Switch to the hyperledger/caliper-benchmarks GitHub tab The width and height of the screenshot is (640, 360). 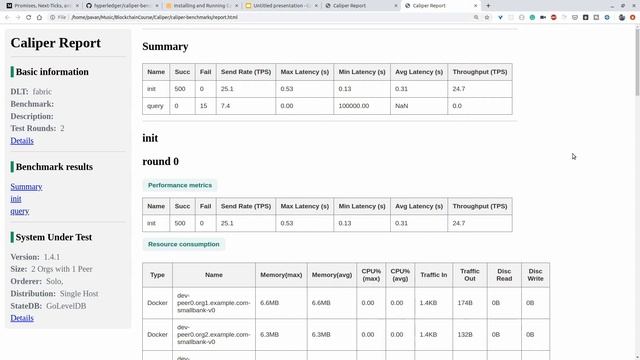122,6
